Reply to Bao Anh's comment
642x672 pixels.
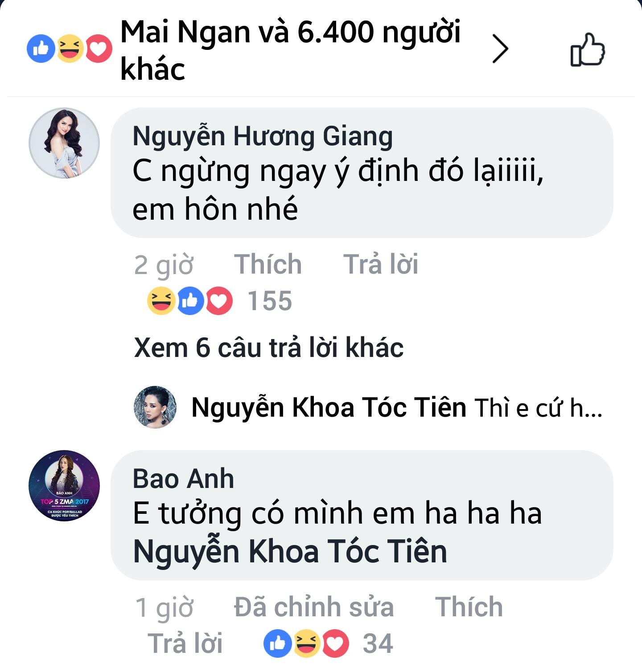coord(185,643)
